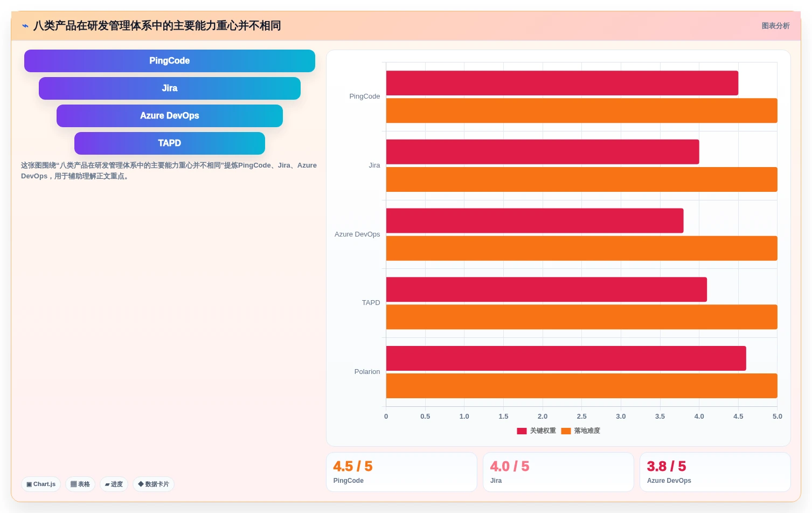Click the page title 八类产品在研发管理体系中

(x=157, y=26)
